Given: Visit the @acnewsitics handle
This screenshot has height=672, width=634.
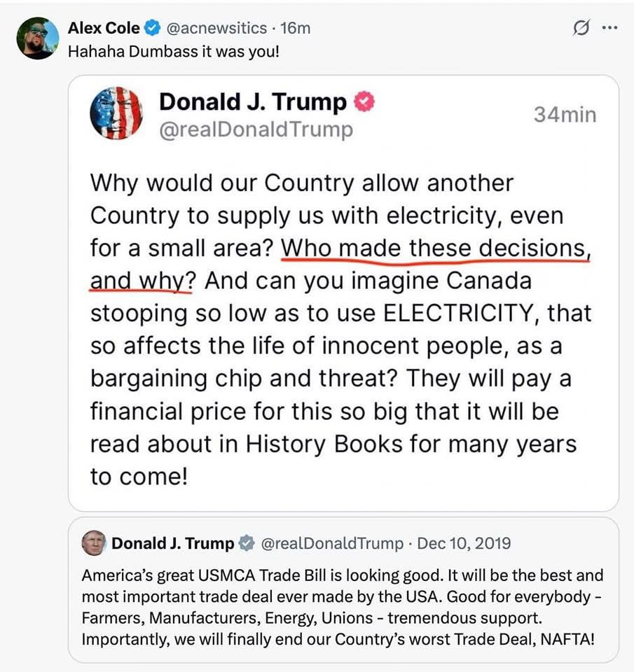Looking at the screenshot, I should click(x=216, y=28).
